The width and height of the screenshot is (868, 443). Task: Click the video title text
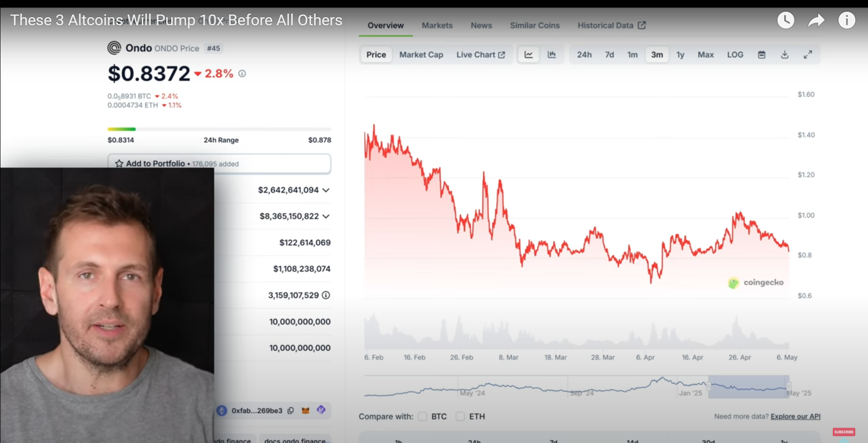coord(176,20)
